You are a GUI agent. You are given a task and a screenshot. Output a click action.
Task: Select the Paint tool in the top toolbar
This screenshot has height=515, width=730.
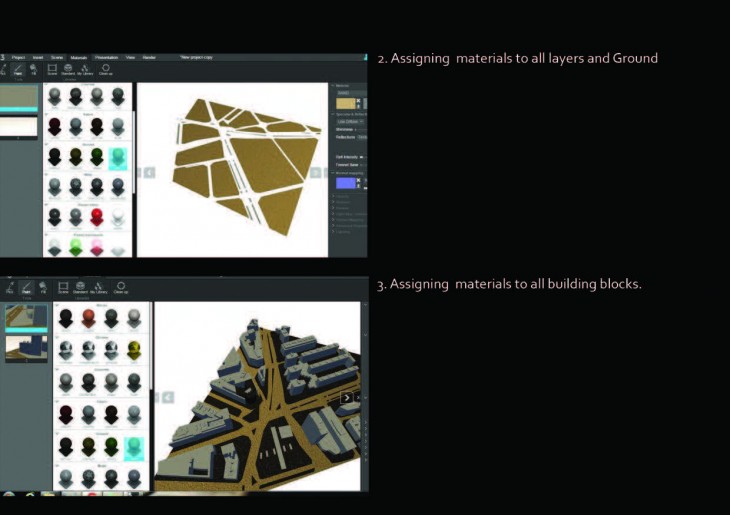[x=18, y=70]
